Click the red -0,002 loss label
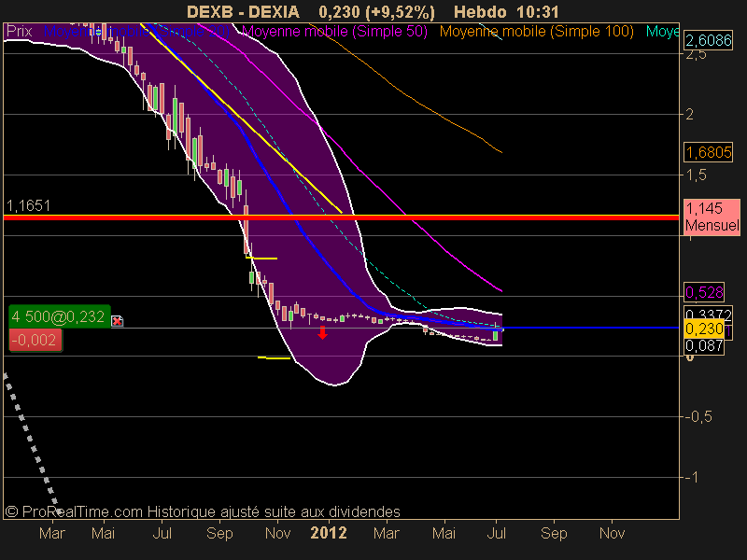The height and width of the screenshot is (560, 747). coord(35,340)
